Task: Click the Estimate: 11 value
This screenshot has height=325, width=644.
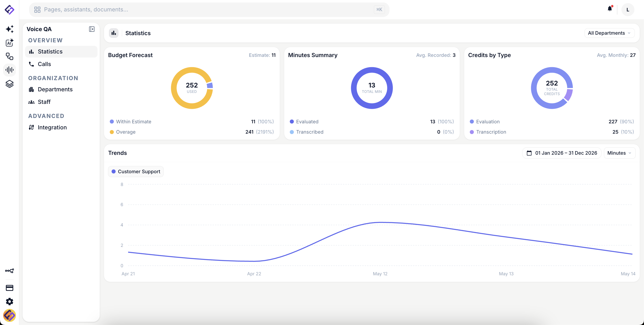Action: pyautogui.click(x=262, y=55)
